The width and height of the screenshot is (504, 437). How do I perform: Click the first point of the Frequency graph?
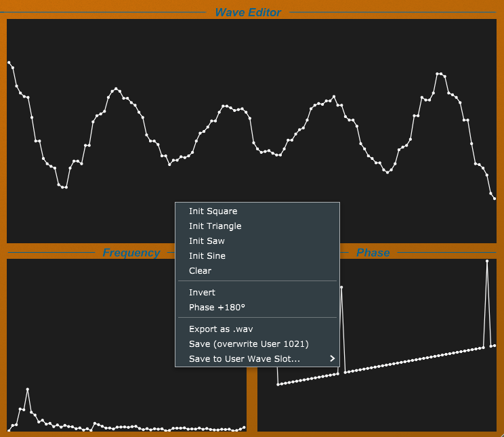coord(9,430)
